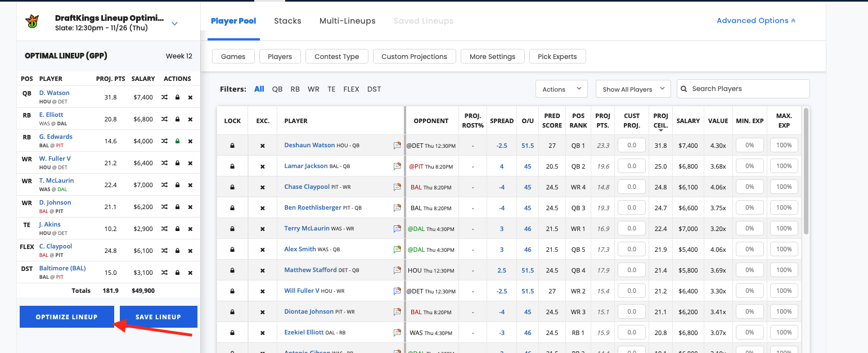Viewport: 868px width, 353px height.
Task: Swap C. Claypool in optimal lineup
Action: 164,251
